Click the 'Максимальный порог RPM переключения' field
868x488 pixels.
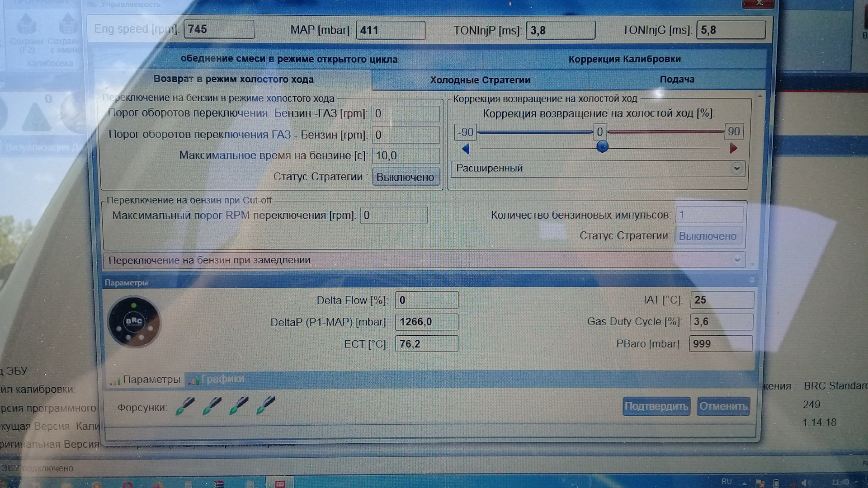tap(394, 215)
